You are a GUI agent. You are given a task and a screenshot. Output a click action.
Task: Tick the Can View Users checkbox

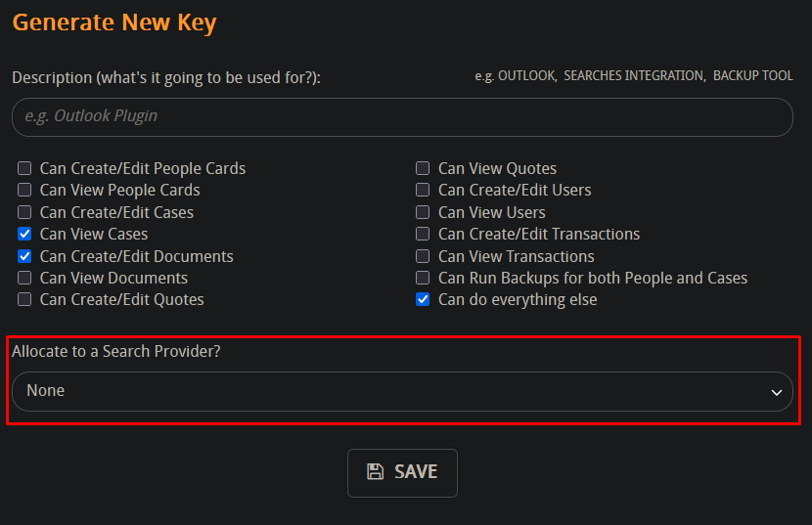point(423,212)
